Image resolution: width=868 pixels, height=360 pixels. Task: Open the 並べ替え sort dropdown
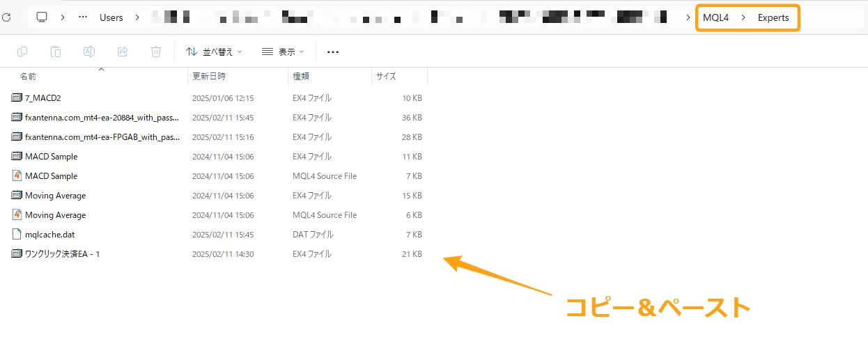(x=214, y=52)
